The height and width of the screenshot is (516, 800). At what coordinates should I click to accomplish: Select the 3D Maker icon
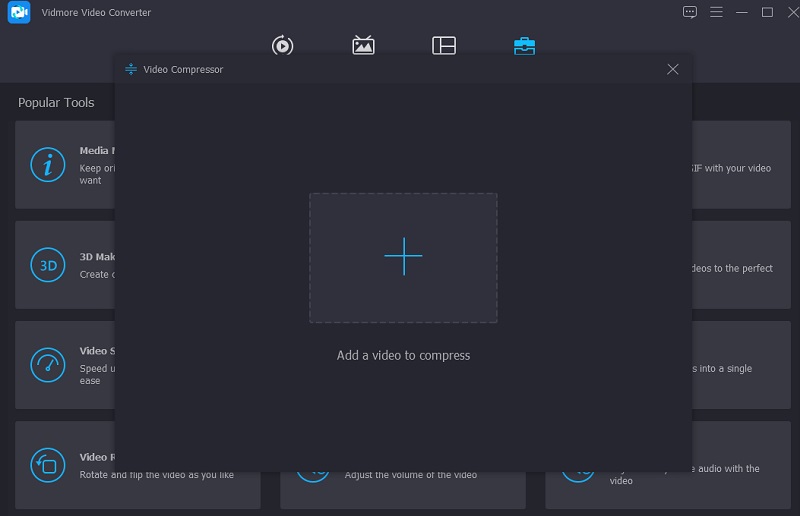pyautogui.click(x=47, y=265)
